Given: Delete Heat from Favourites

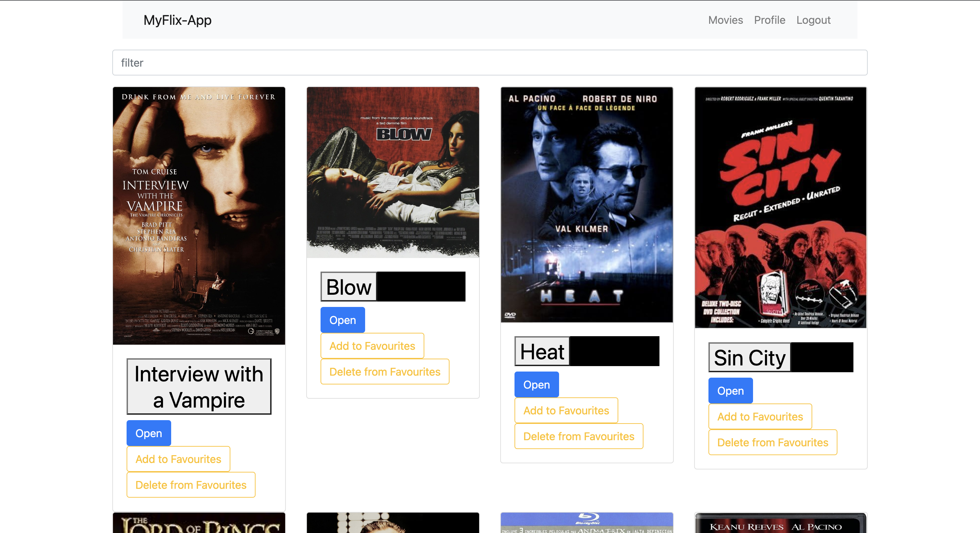Looking at the screenshot, I should coord(578,436).
